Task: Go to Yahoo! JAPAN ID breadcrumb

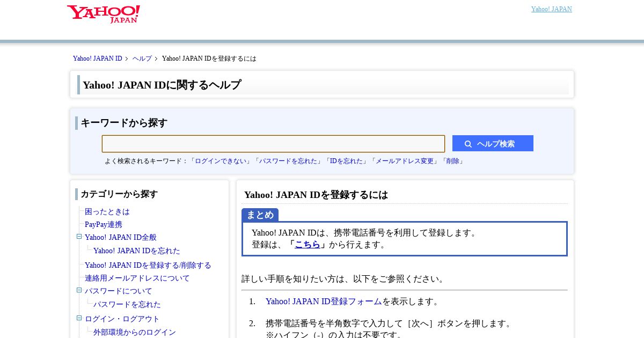Action: tap(98, 58)
